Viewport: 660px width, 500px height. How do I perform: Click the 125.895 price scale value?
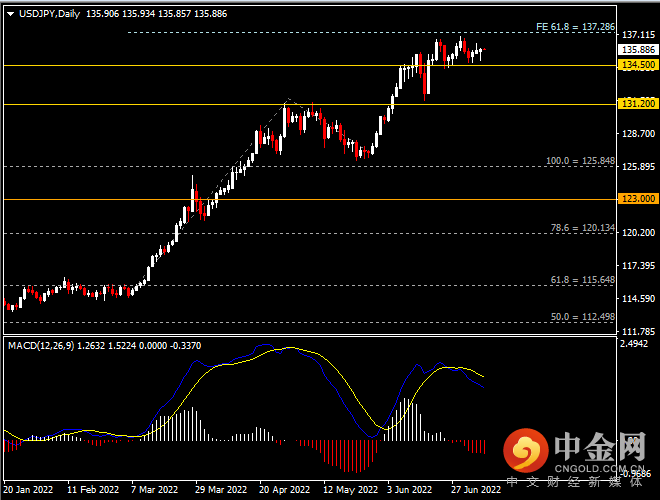[639, 167]
